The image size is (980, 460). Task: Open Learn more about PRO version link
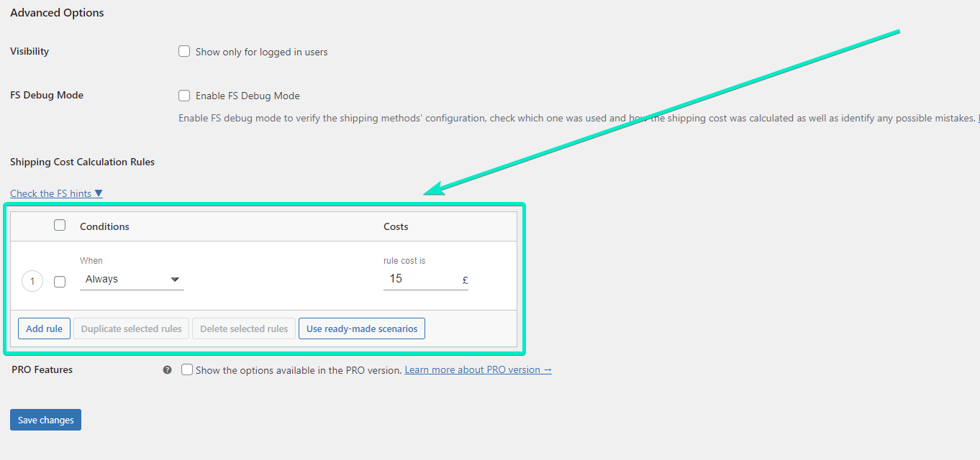[478, 369]
